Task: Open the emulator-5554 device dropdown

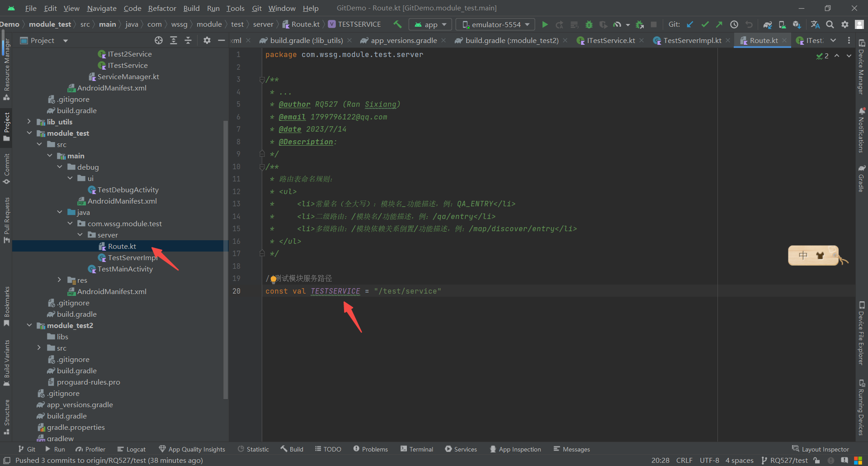Action: [x=495, y=24]
